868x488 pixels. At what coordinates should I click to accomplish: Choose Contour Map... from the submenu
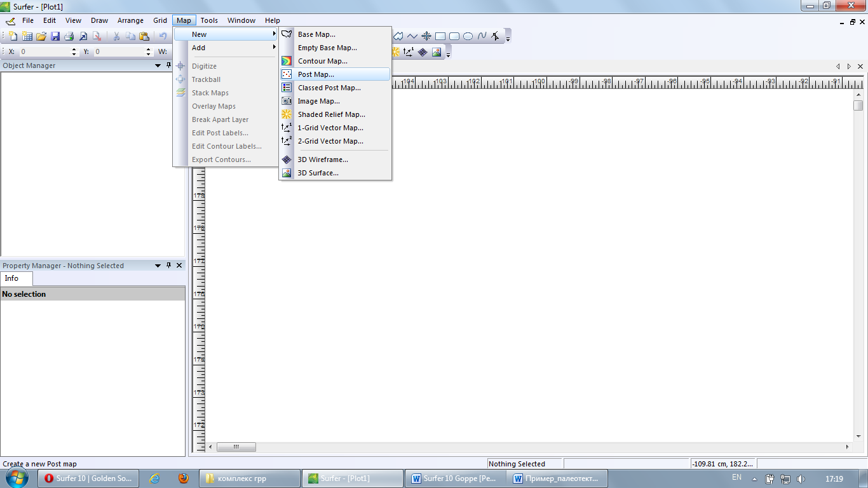[335, 61]
